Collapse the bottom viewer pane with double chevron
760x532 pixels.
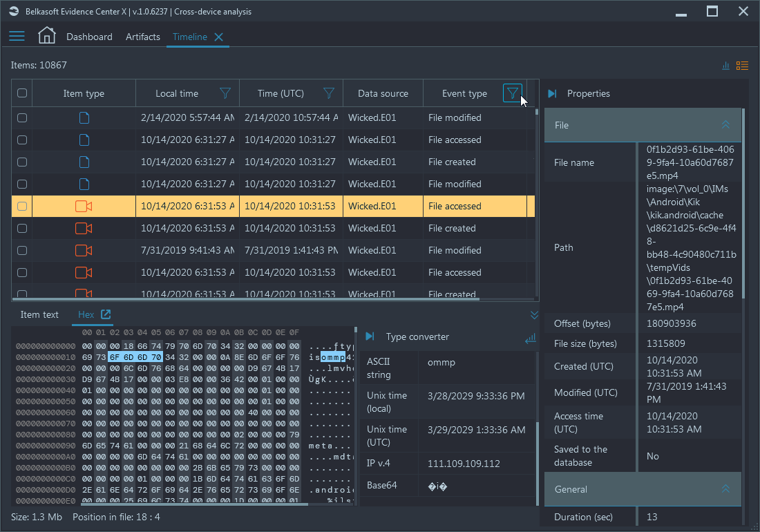pyautogui.click(x=534, y=315)
